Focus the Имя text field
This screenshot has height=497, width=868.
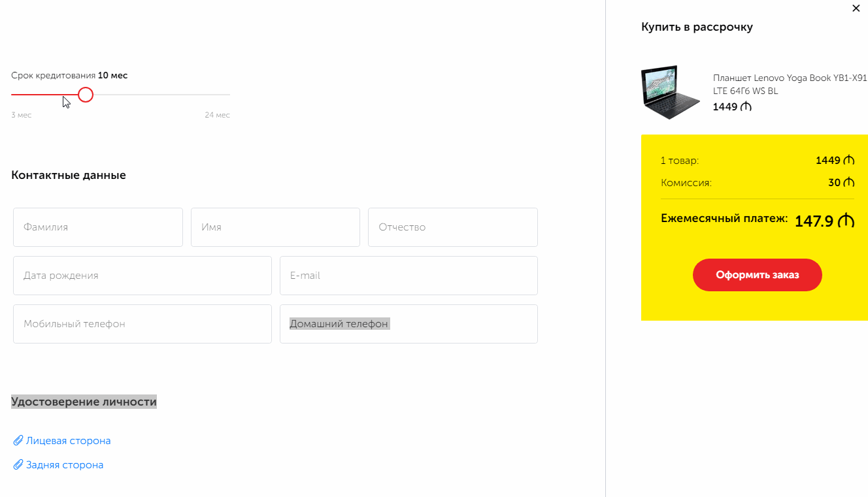coord(275,227)
